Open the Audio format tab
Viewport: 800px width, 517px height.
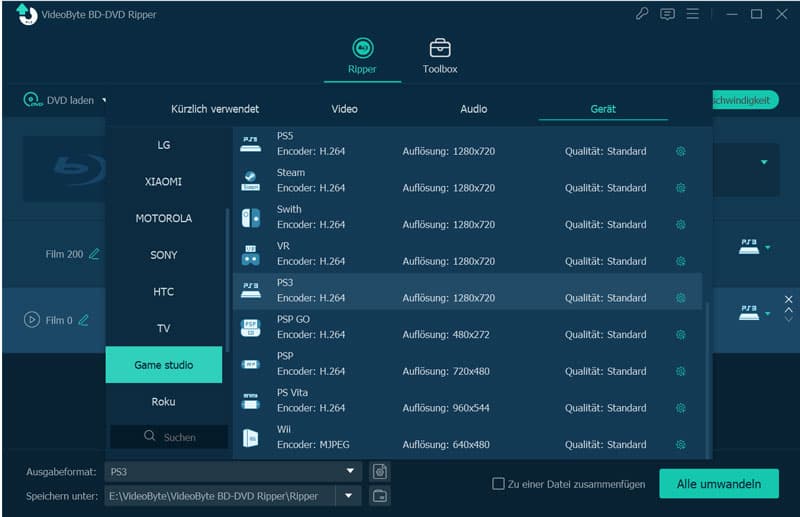(473, 109)
